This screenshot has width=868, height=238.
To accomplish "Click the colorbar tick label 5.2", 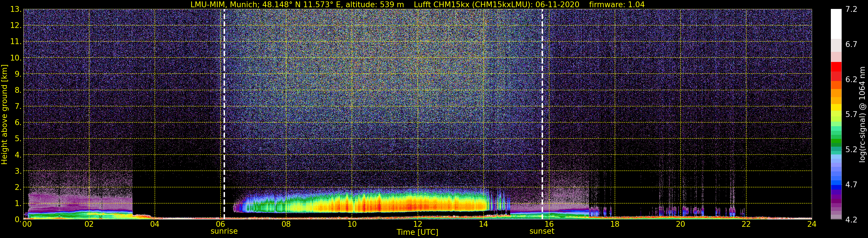I will point(851,149).
